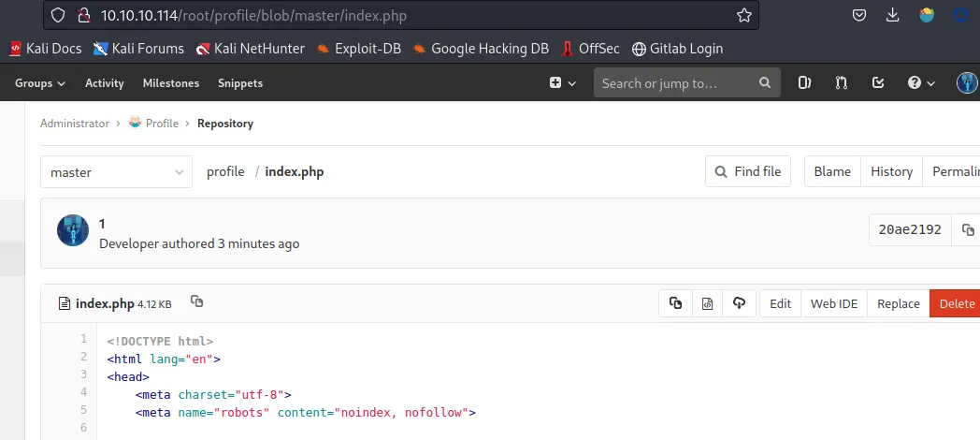
Task: Copy file contents to clipboard
Action: click(x=675, y=302)
